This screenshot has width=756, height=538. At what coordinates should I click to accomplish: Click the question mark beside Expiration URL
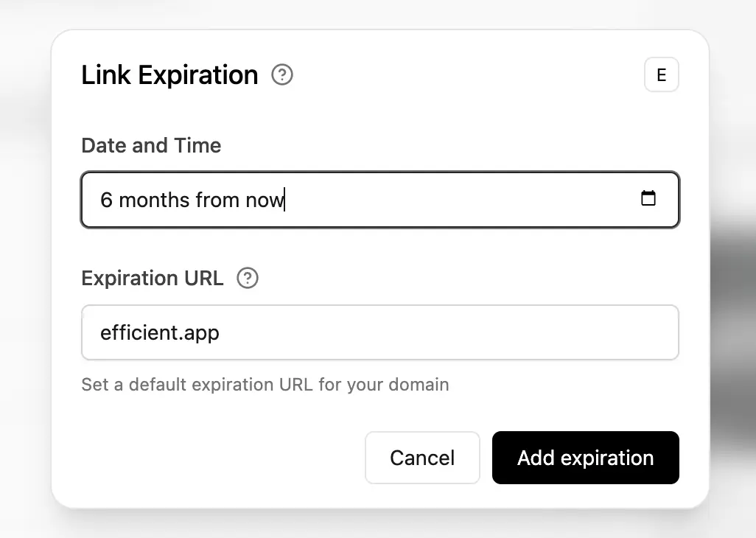(248, 278)
